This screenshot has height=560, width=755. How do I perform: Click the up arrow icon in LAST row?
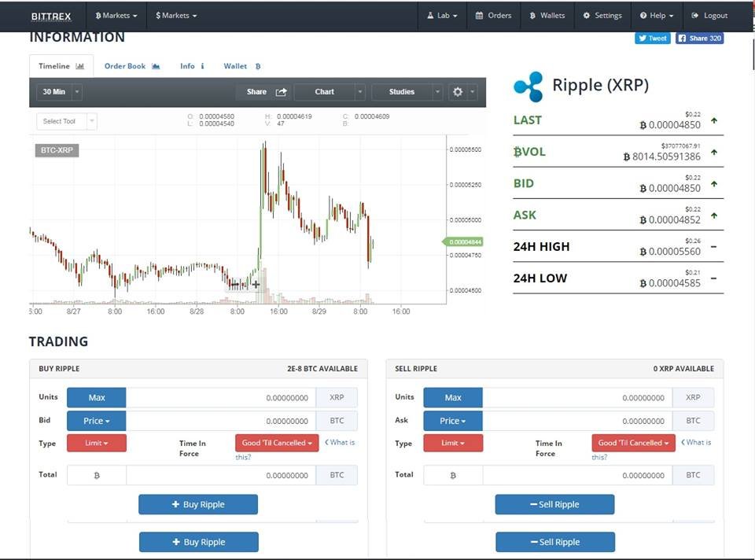tap(714, 120)
